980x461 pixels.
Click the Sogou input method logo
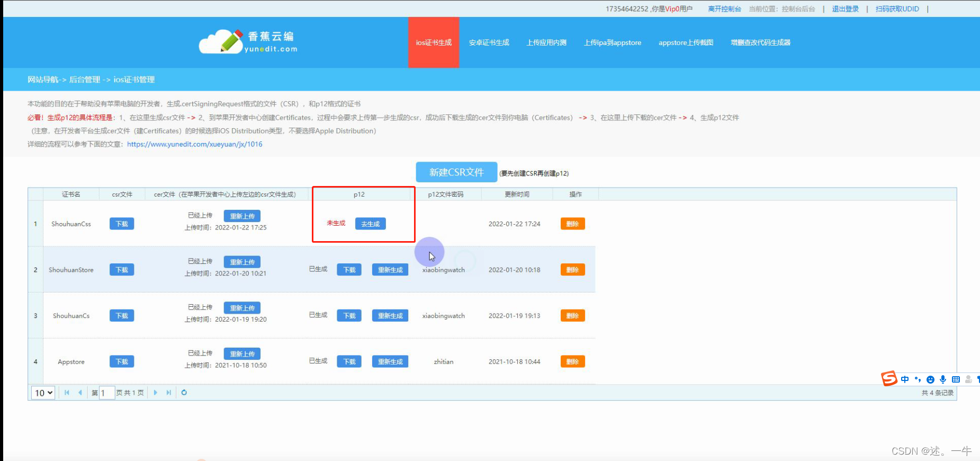pyautogui.click(x=889, y=378)
